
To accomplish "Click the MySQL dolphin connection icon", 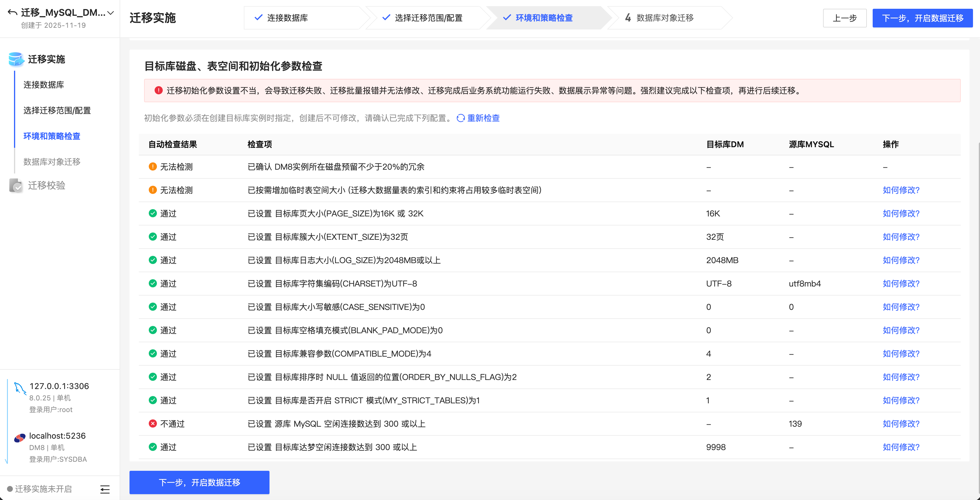I will 20,388.
